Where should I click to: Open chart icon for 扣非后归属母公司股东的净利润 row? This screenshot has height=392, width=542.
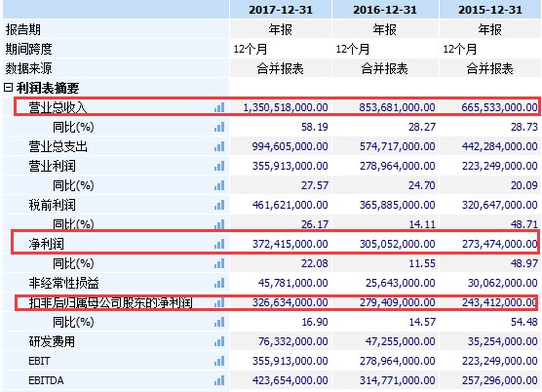click(219, 303)
